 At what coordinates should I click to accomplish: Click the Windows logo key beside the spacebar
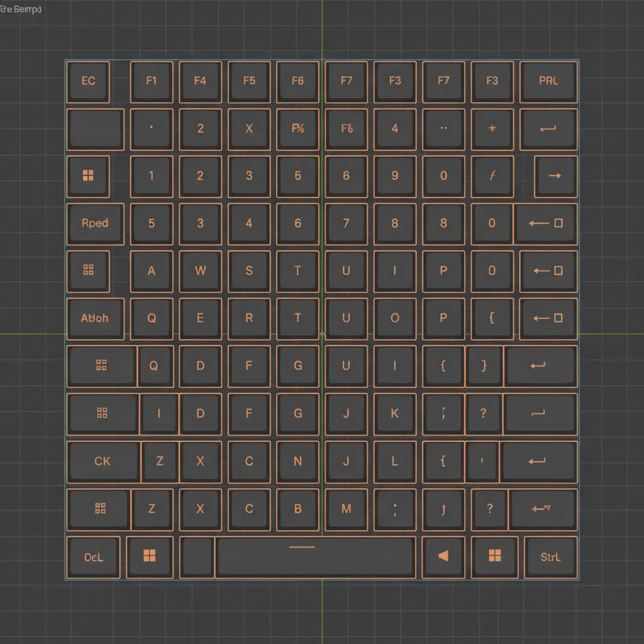150,557
